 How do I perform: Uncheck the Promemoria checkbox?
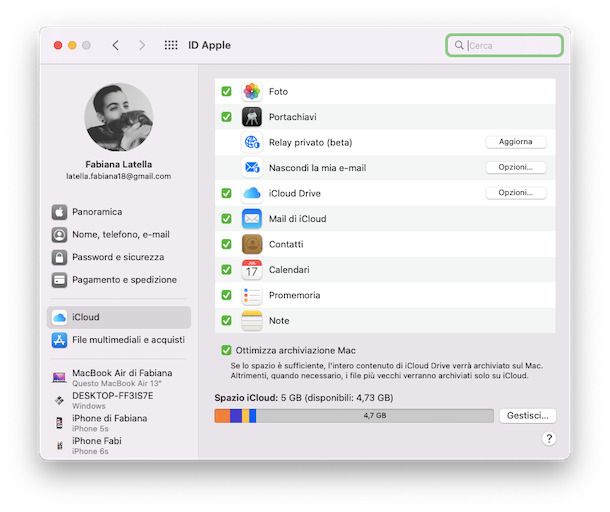[226, 295]
